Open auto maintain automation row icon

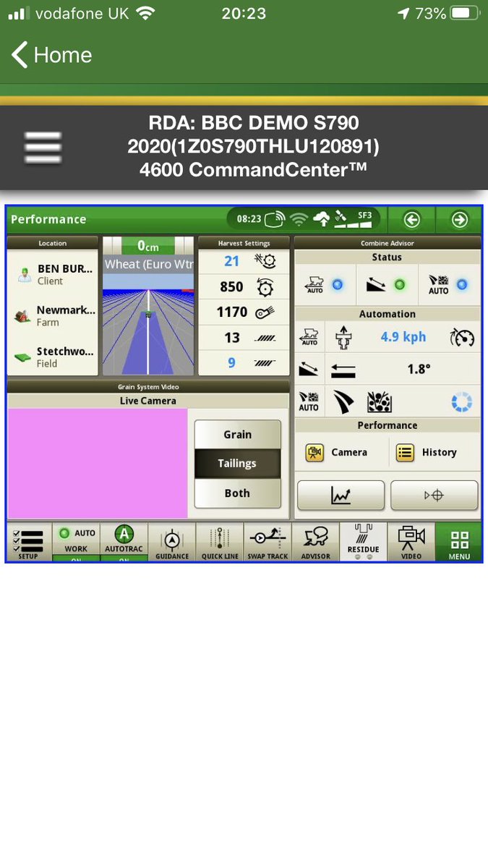coord(309,402)
